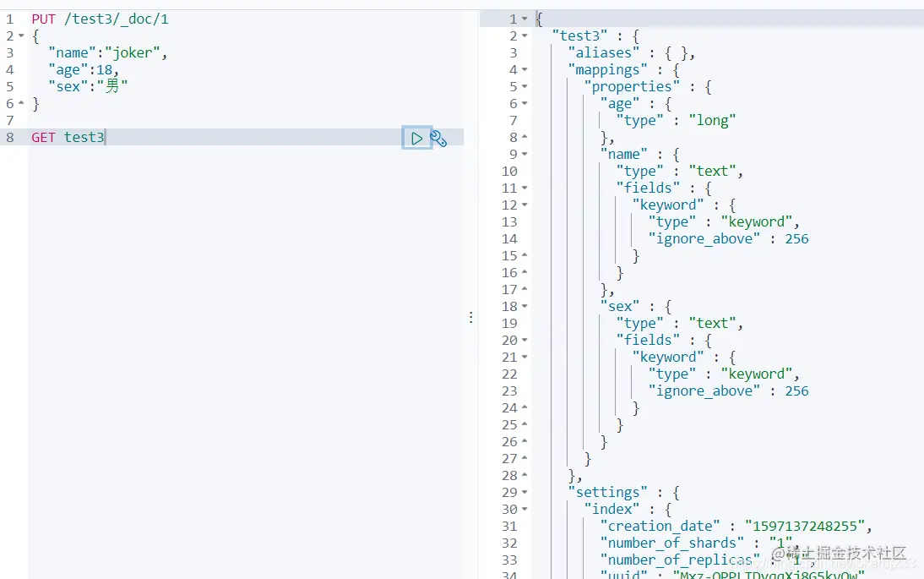This screenshot has height=579, width=924.
Task: Click "ignore_above" : 256 on line 14
Action: 728,239
